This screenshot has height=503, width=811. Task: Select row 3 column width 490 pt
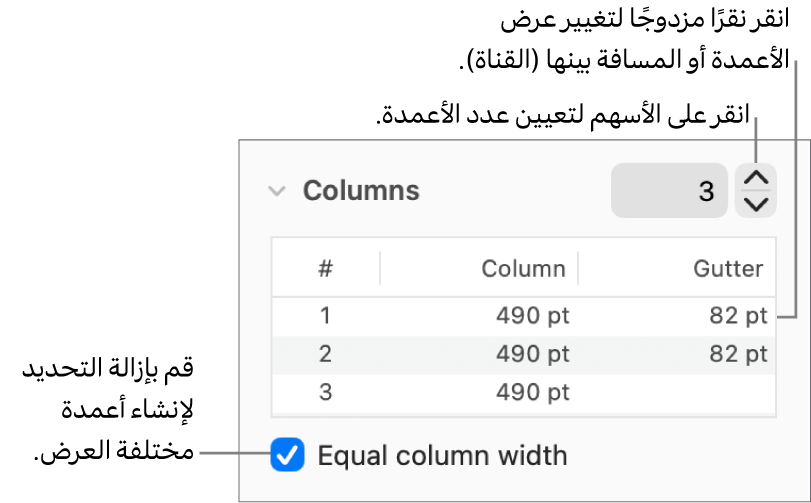[532, 392]
